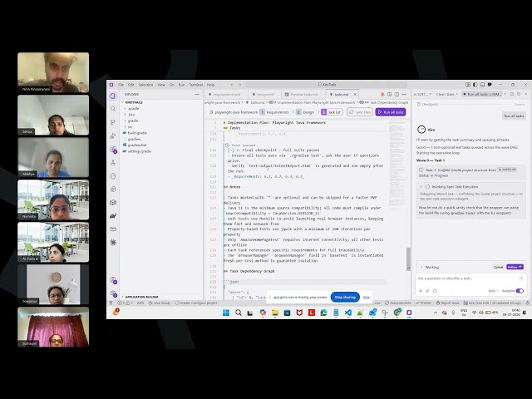This screenshot has width=532, height=399.
Task: Close the tasks.md editor tab
Action: (x=355, y=94)
